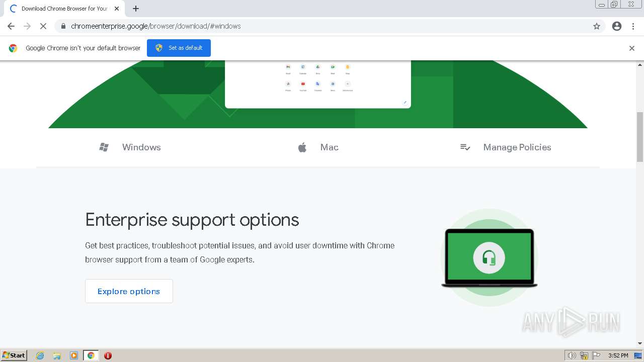Viewport: 644px width, 362px height.
Task: Click the red stop icon in taskbar
Action: click(x=108, y=355)
